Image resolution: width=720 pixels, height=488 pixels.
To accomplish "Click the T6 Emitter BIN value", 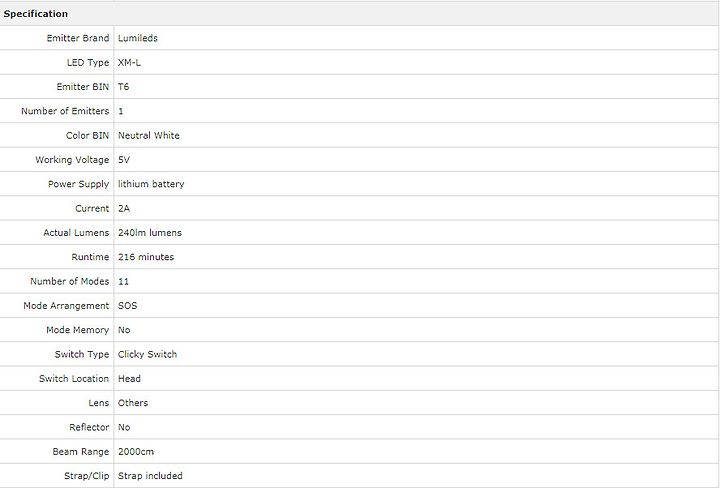I will click(124, 87).
